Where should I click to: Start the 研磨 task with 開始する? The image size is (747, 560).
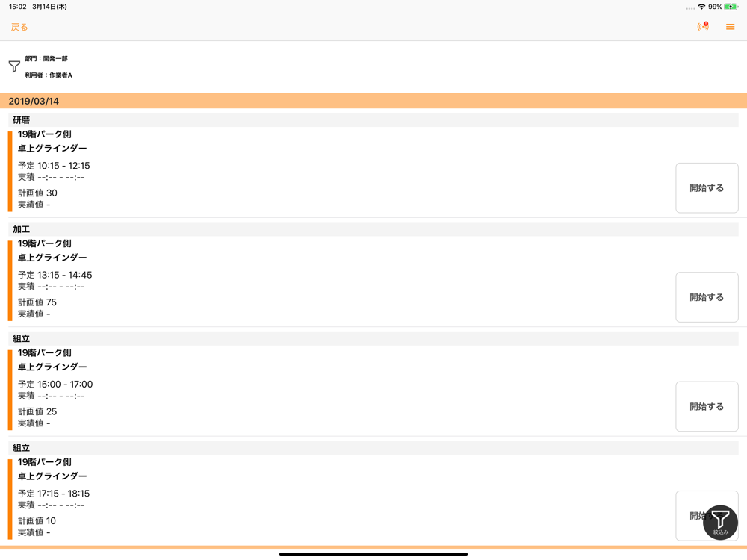(707, 188)
